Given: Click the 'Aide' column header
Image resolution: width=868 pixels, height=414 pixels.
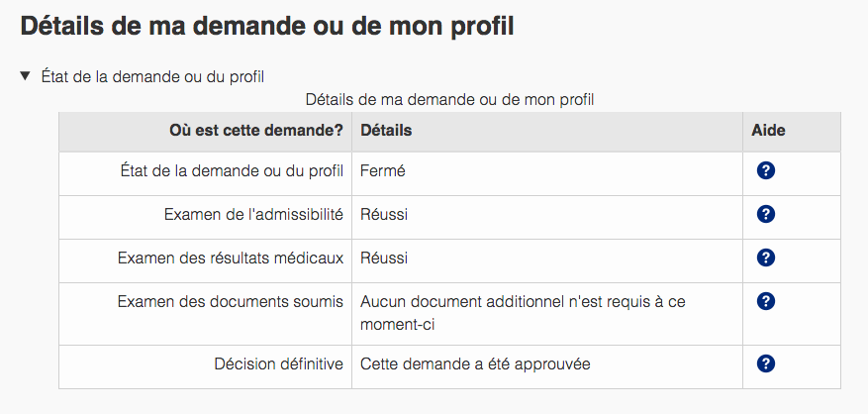Looking at the screenshot, I should [x=768, y=131].
